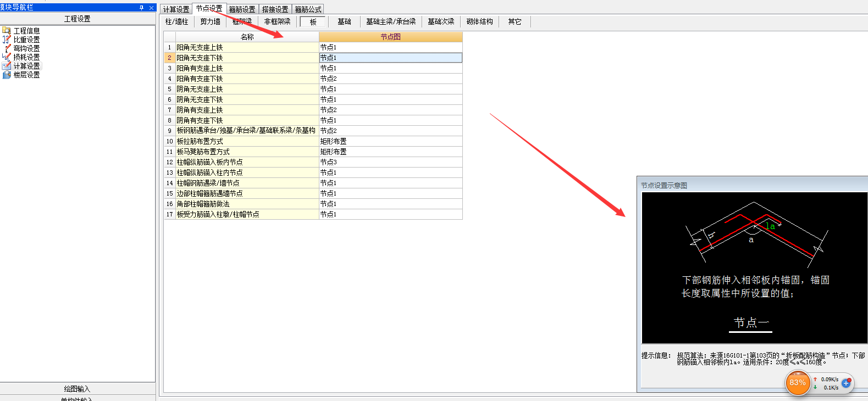The height and width of the screenshot is (401, 868).
Task: Edit node value of 阳角无支座下铁 row
Action: pyautogui.click(x=390, y=58)
